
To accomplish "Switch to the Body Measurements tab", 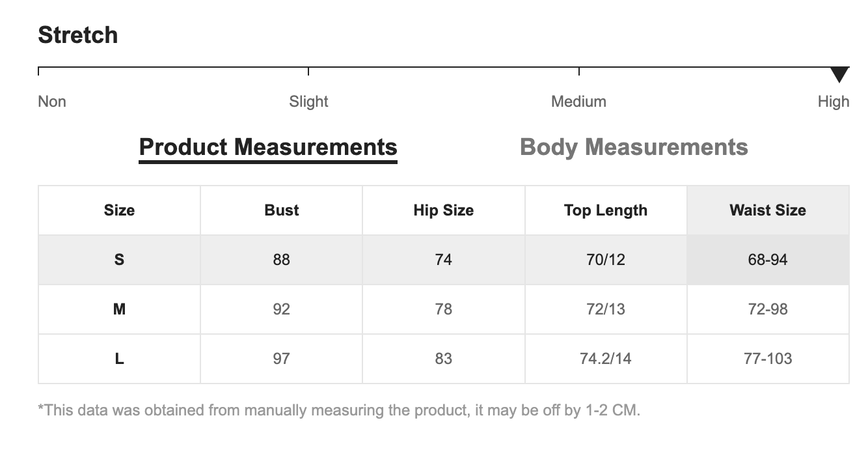I will point(634,147).
